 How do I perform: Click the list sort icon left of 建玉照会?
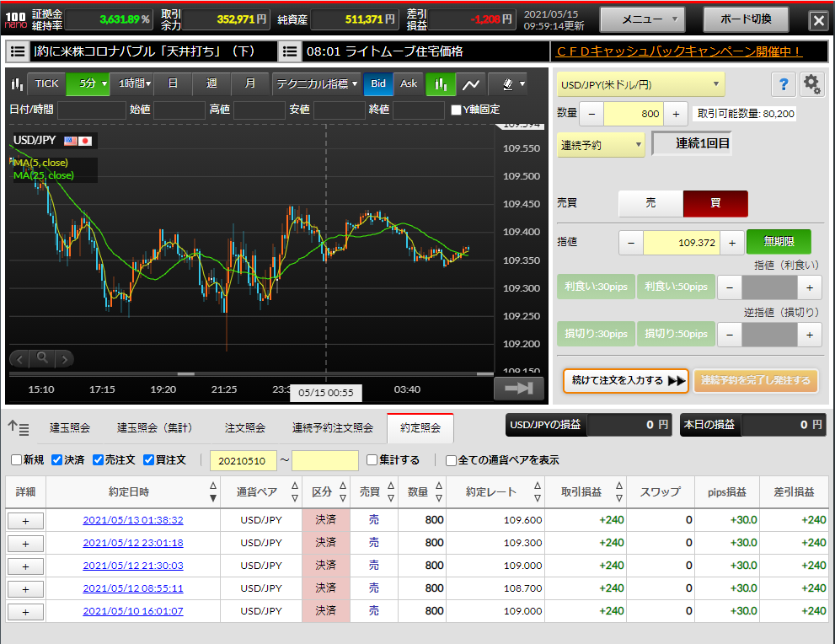pos(19,427)
